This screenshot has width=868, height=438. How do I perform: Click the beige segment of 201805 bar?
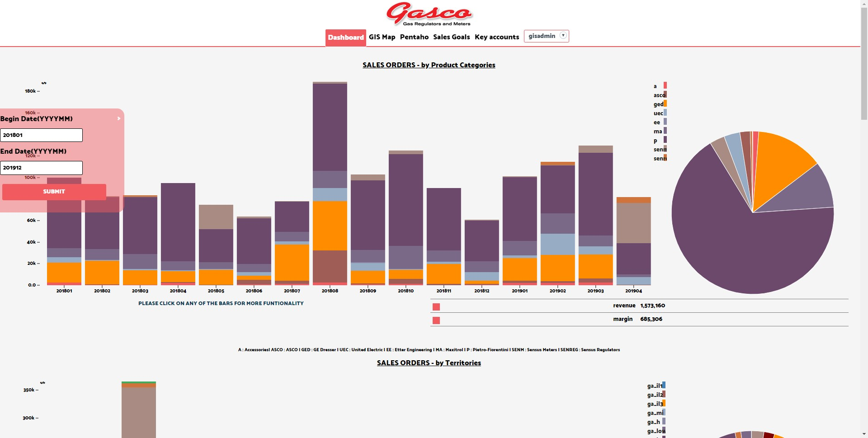pos(216,217)
